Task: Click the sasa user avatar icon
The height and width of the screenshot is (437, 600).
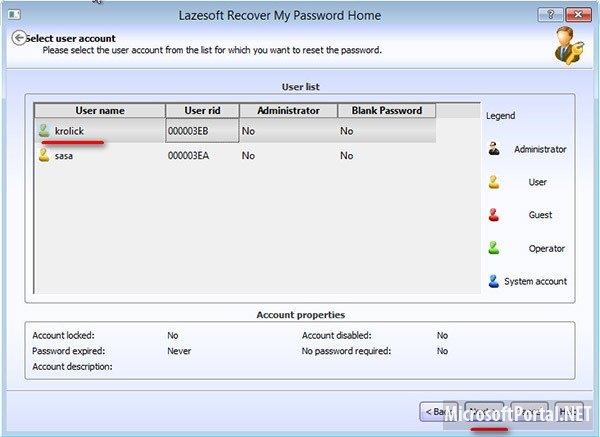Action: [44, 155]
